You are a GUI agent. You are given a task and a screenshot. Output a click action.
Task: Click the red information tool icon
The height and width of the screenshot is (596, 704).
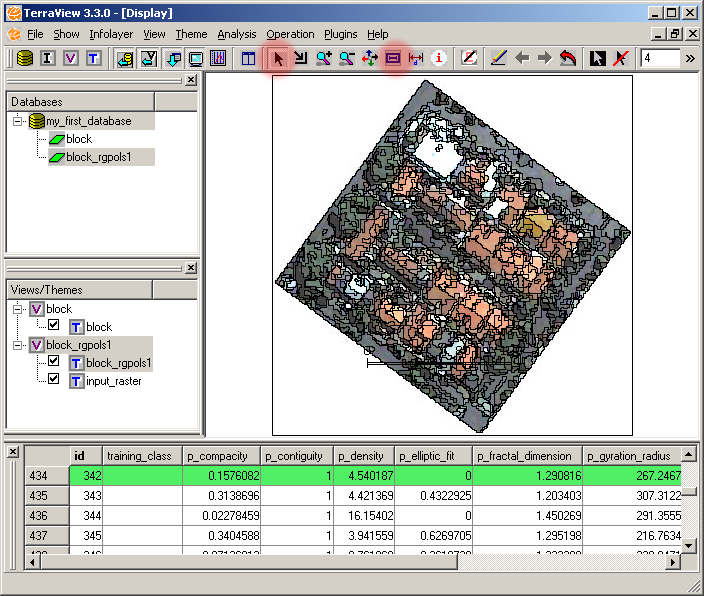[x=438, y=58]
